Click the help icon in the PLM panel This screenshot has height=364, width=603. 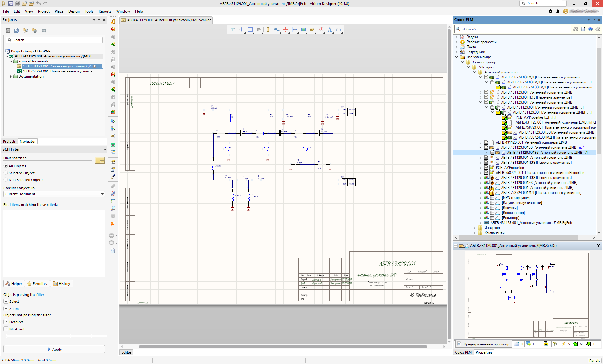click(x=591, y=29)
